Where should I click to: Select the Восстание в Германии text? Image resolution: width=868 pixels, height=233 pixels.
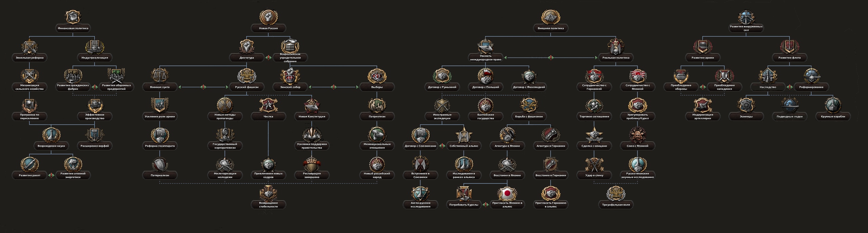click(x=551, y=175)
